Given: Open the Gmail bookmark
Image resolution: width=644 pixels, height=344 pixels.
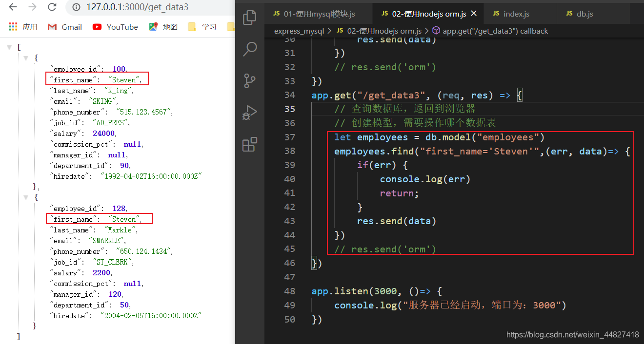Looking at the screenshot, I should (65, 27).
